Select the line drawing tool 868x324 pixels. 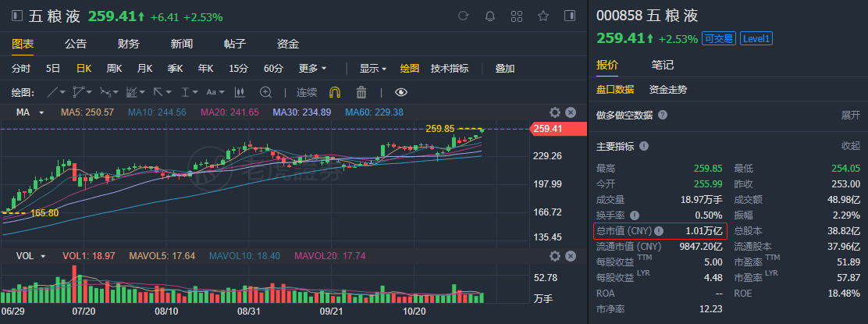52,92
